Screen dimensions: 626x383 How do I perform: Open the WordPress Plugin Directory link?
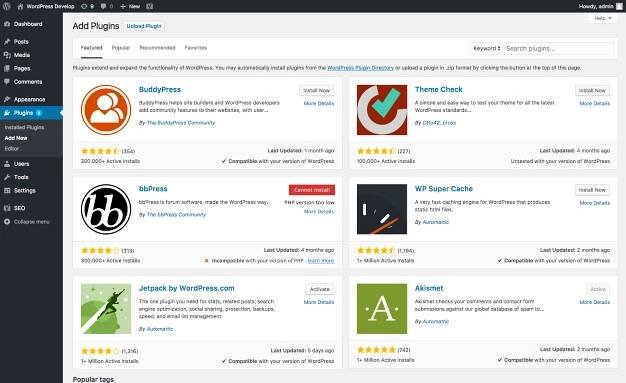361,68
